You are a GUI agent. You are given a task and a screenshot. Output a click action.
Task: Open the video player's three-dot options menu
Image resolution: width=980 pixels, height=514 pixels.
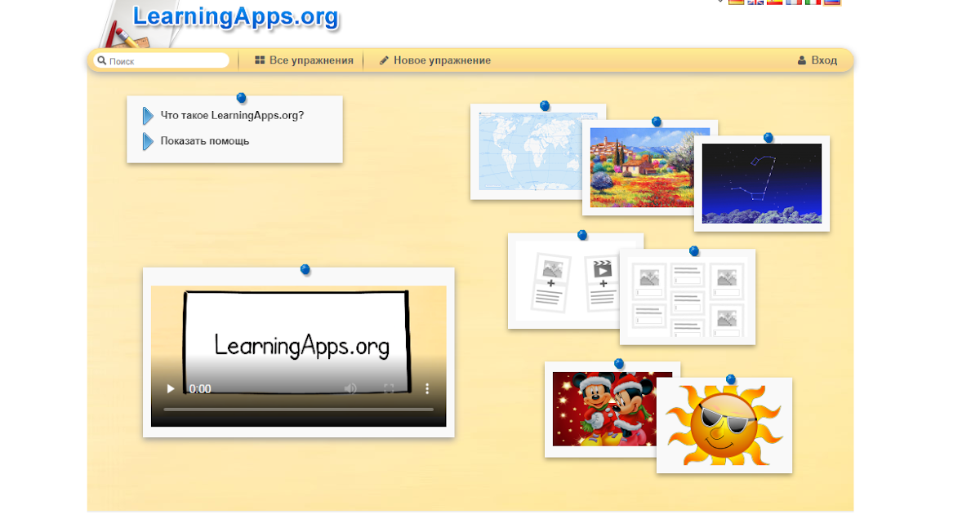pos(427,389)
